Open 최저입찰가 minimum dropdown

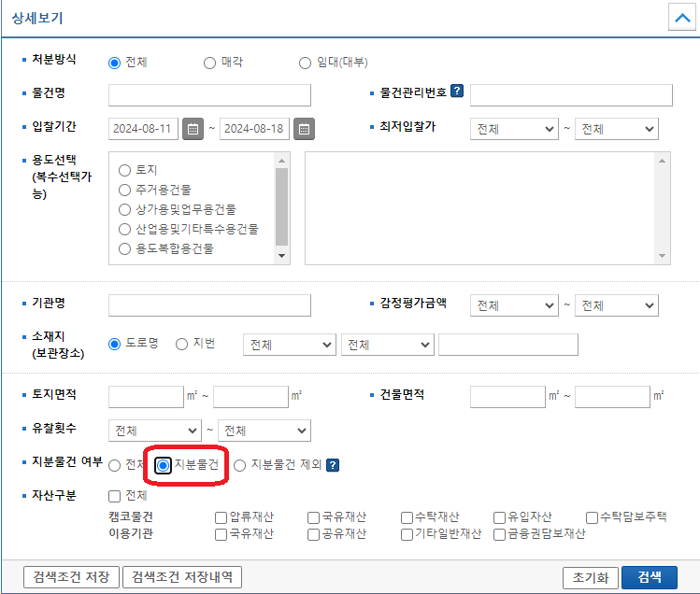click(514, 129)
